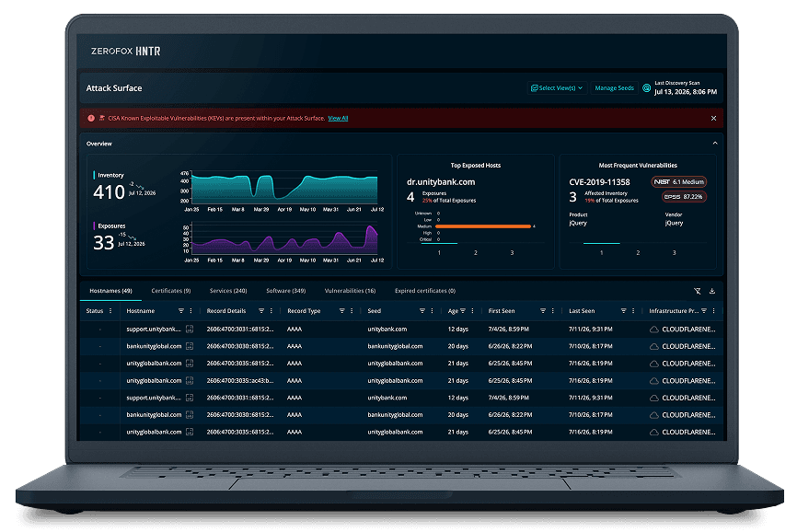Go to page 3 of Top Exposed Hosts
Viewport: 797px width, 532px height.
point(512,252)
